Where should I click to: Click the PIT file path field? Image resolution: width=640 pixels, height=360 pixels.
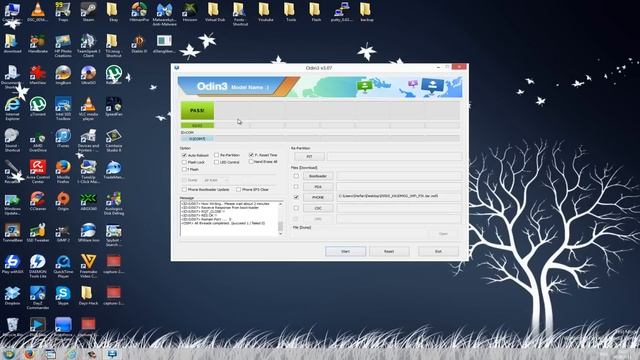394,157
